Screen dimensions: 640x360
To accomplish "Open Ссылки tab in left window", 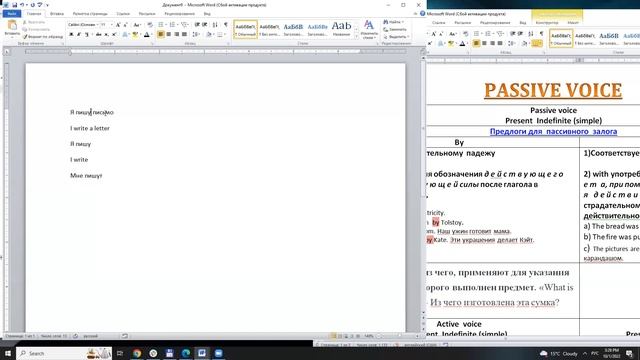I will [123, 13].
